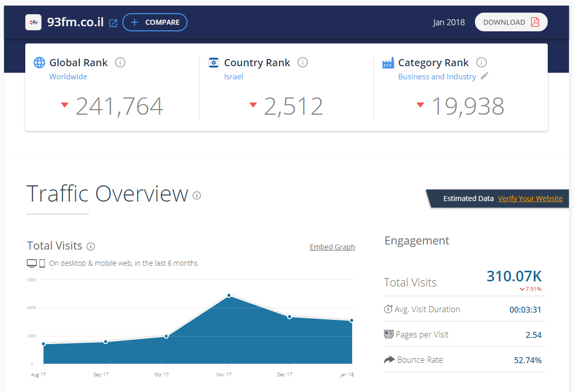Click the Israel flag icon

point(214,63)
